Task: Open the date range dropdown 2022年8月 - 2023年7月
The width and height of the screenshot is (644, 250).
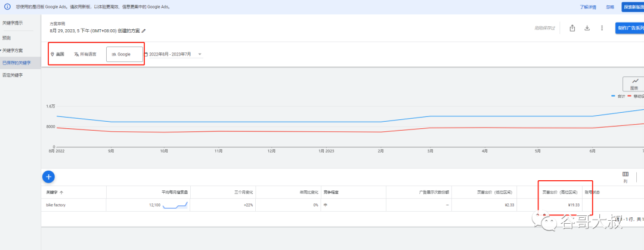Action: [174, 54]
